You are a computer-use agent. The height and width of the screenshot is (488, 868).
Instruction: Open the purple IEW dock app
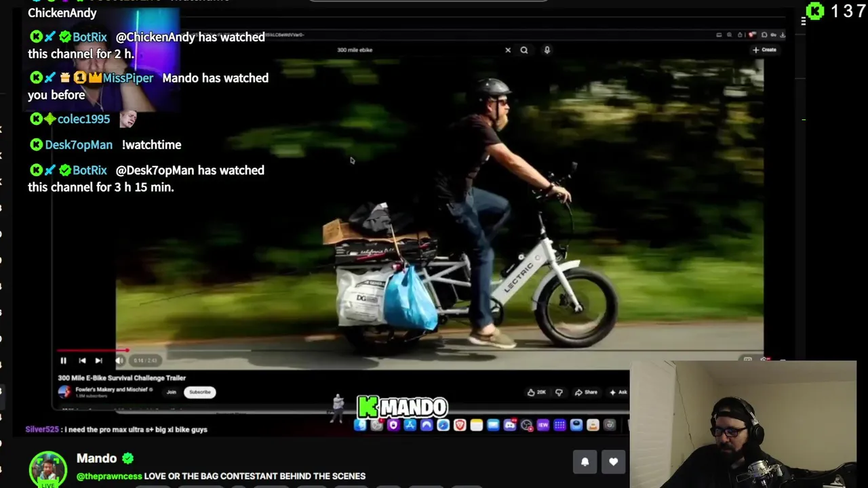(542, 425)
